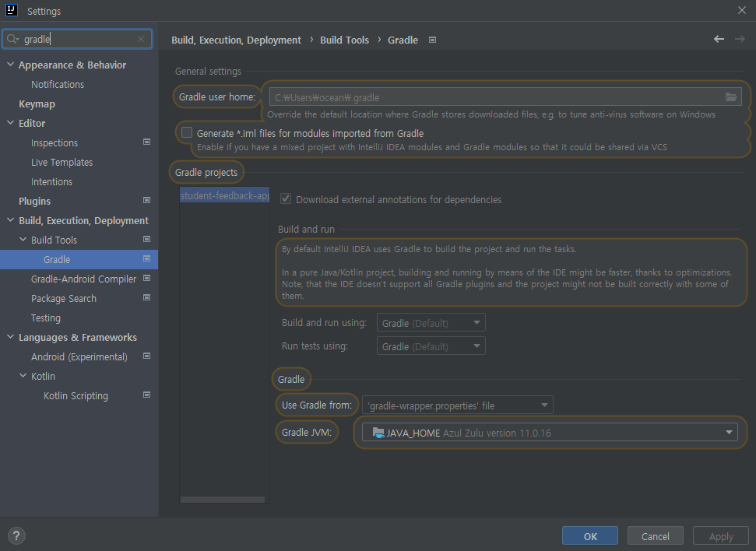The width and height of the screenshot is (756, 551).
Task: Collapse Appearance & Behavior section
Action: (11, 64)
